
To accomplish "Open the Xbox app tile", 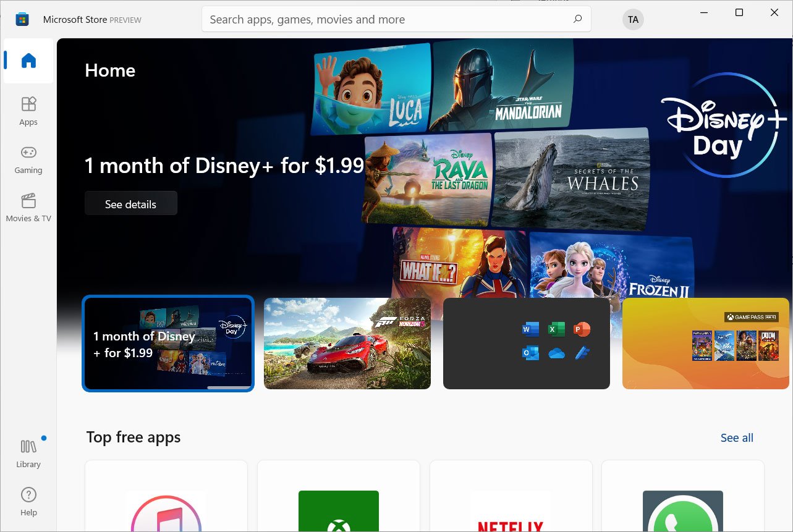I will (339, 496).
